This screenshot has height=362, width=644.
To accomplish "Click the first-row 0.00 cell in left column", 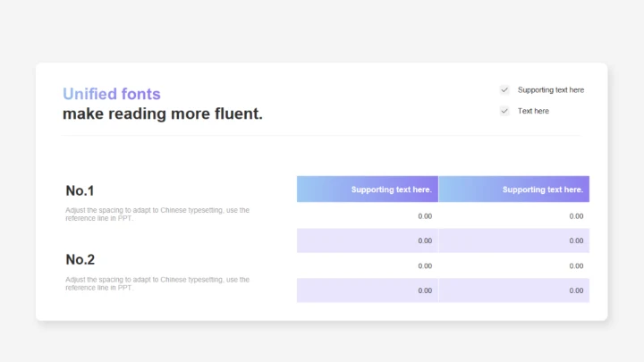I will 368,216.
